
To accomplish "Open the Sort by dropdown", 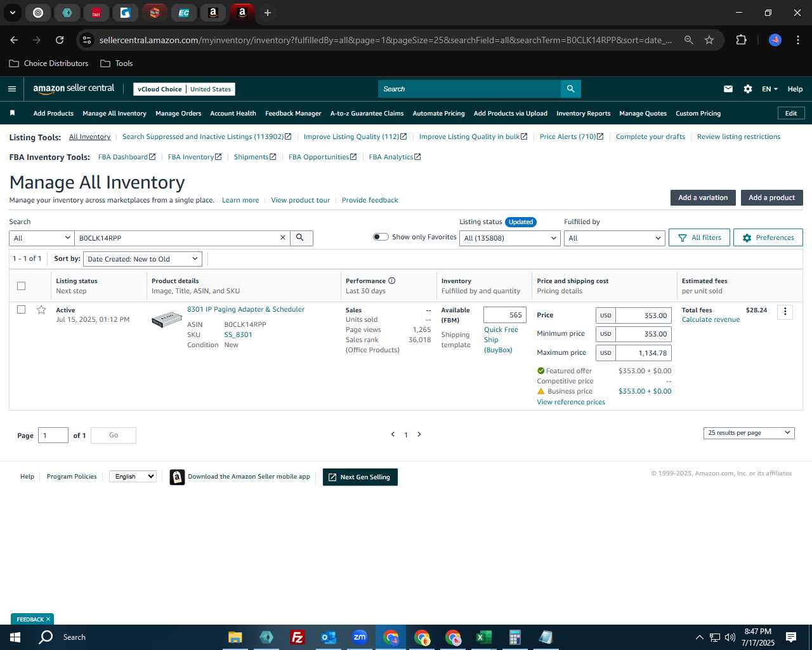I will click(143, 259).
